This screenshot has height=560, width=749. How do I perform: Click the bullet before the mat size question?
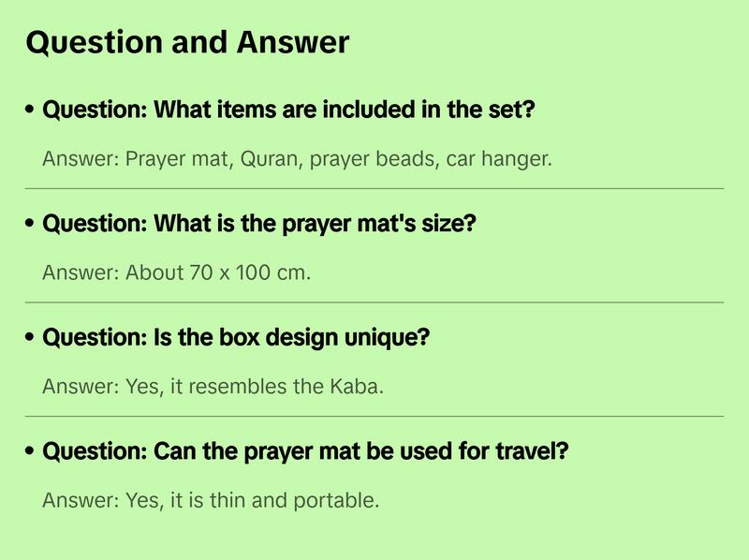31,225
